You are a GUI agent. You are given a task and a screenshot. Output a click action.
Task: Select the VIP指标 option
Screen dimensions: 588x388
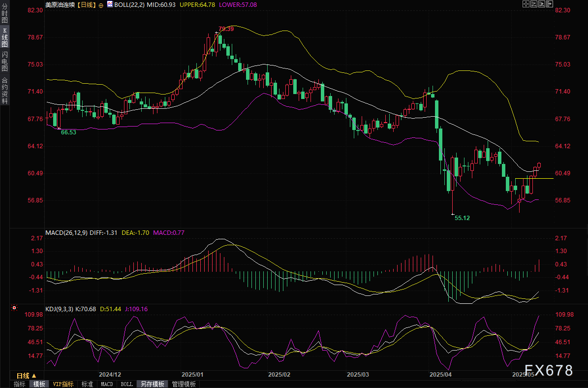click(x=63, y=384)
